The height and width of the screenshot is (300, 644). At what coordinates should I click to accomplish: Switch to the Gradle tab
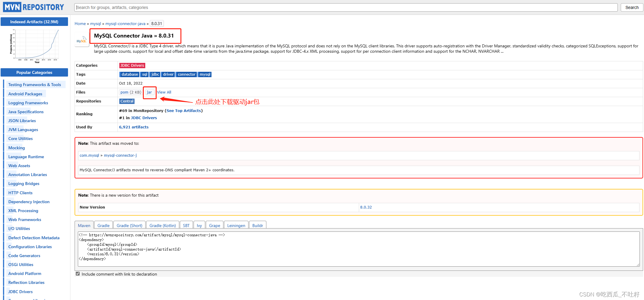pyautogui.click(x=104, y=226)
